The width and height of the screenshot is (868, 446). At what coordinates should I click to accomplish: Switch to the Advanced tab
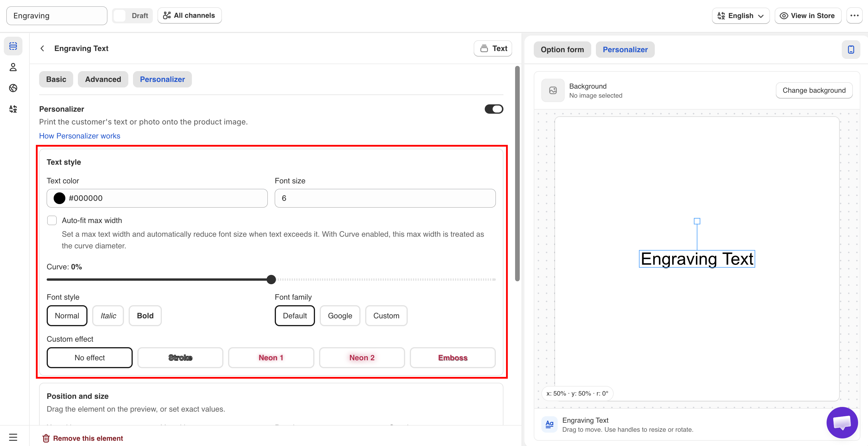pos(103,79)
